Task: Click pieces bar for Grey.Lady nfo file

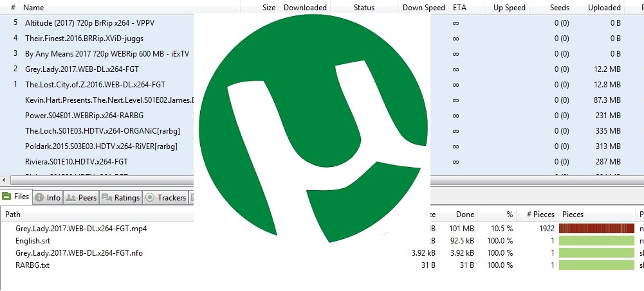Action: click(x=596, y=253)
